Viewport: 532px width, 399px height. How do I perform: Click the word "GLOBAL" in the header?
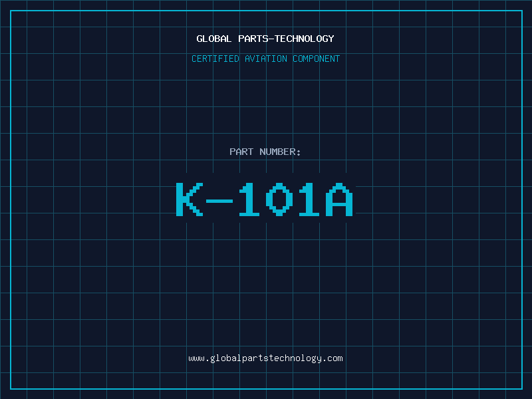(x=213, y=39)
